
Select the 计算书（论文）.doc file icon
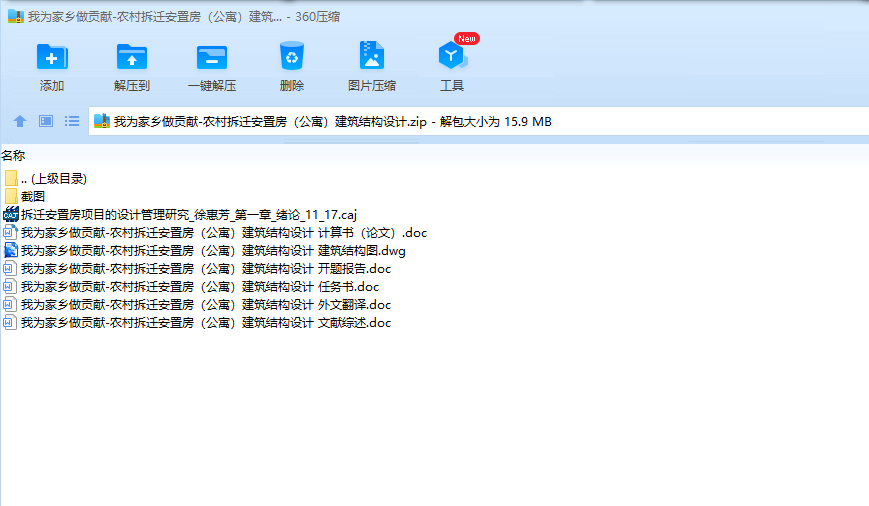(x=11, y=232)
